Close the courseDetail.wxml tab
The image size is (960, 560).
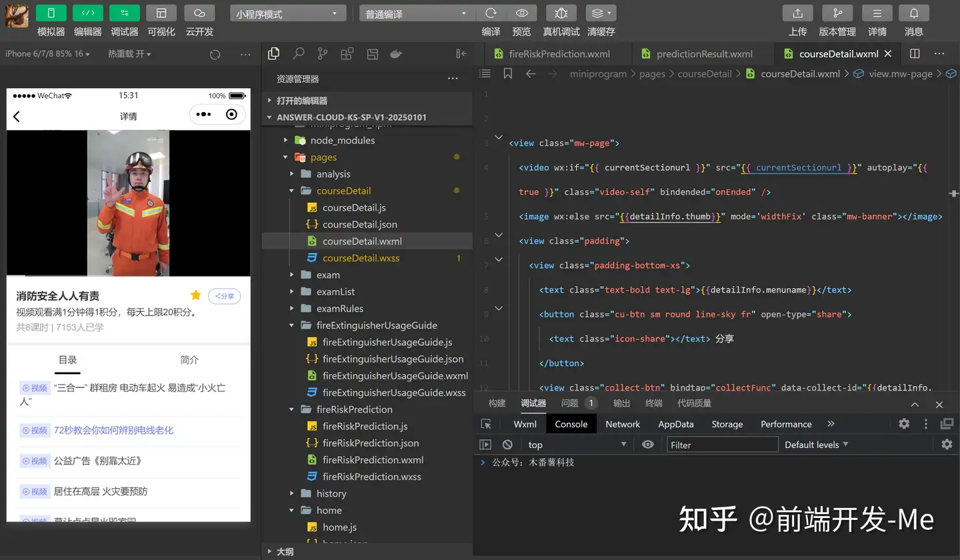tap(888, 54)
